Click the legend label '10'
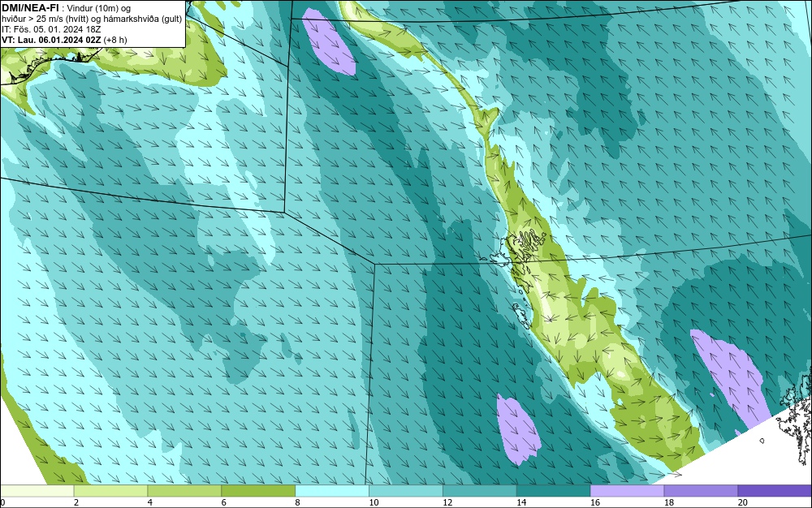 point(374,502)
